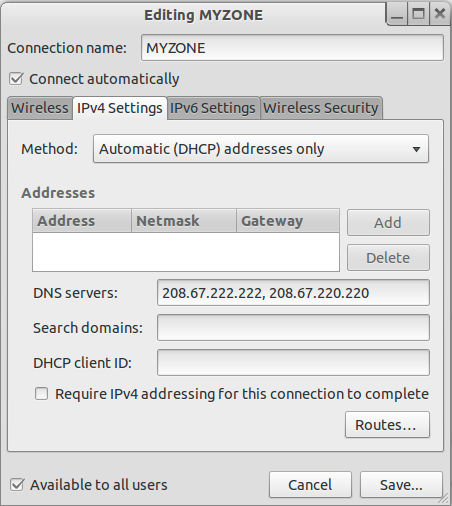Open the Method dropdown list

[261, 149]
